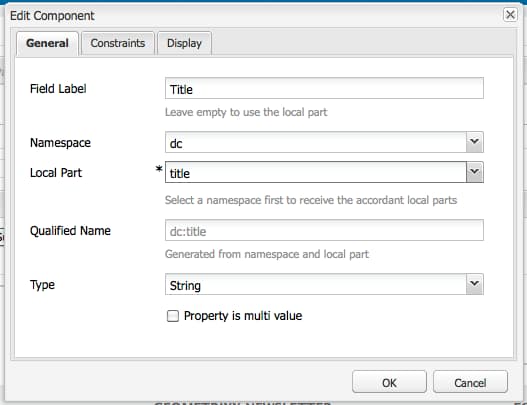Open the Constraints tab
This screenshot has height=405, width=527.
tap(118, 43)
